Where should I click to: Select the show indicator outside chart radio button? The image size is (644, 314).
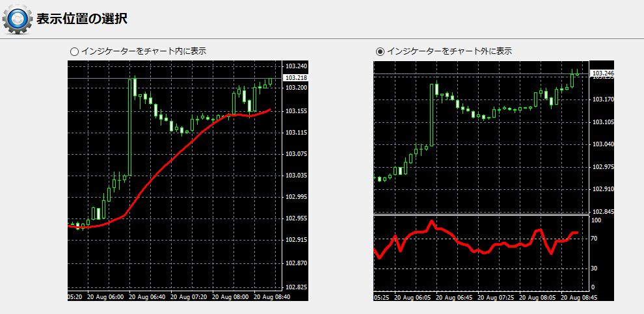coord(380,51)
